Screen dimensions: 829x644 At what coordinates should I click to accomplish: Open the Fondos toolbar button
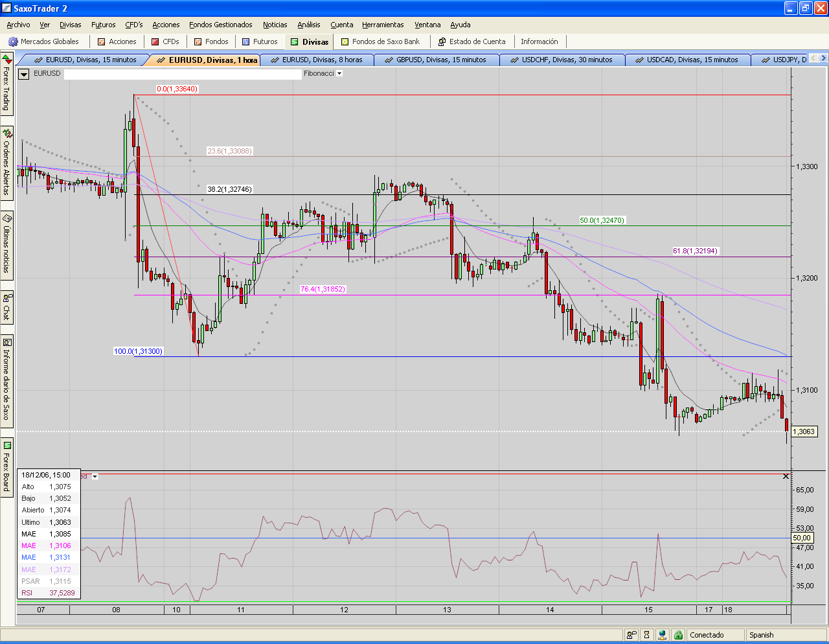pyautogui.click(x=211, y=41)
